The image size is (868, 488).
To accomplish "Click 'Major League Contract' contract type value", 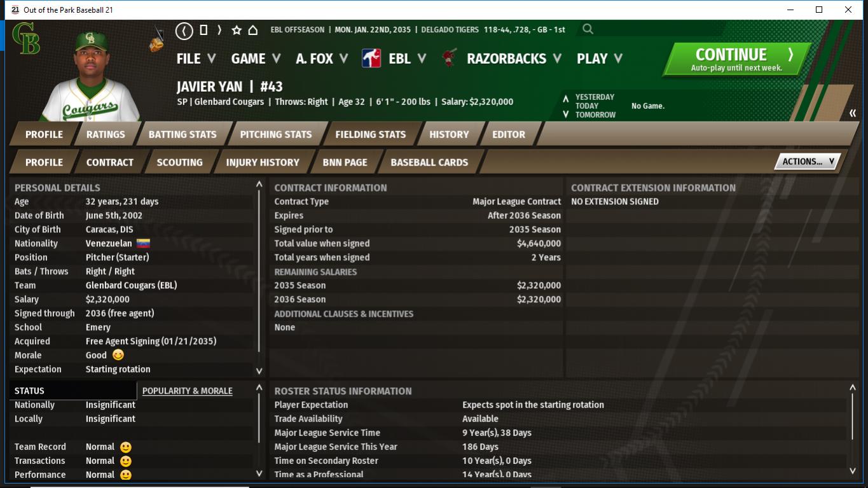I will click(517, 202).
